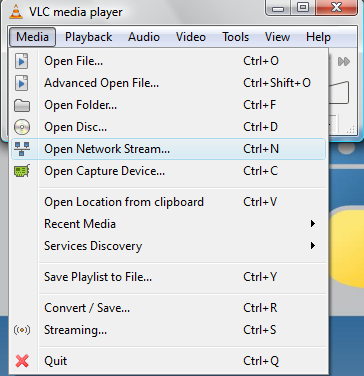Open the Video menu

point(191,37)
